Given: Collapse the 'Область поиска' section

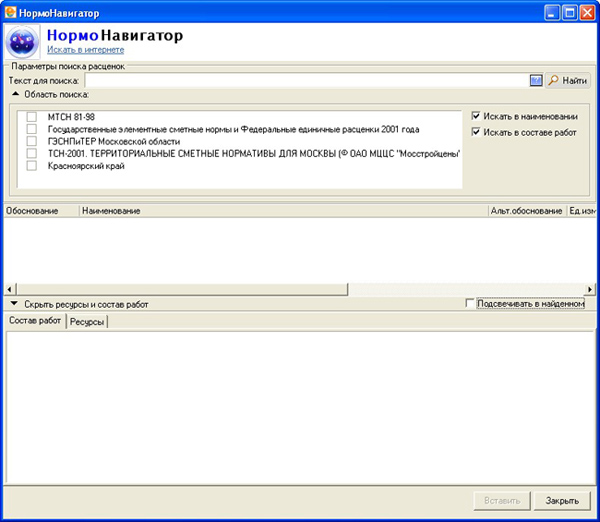Looking at the screenshot, I should (x=15, y=94).
